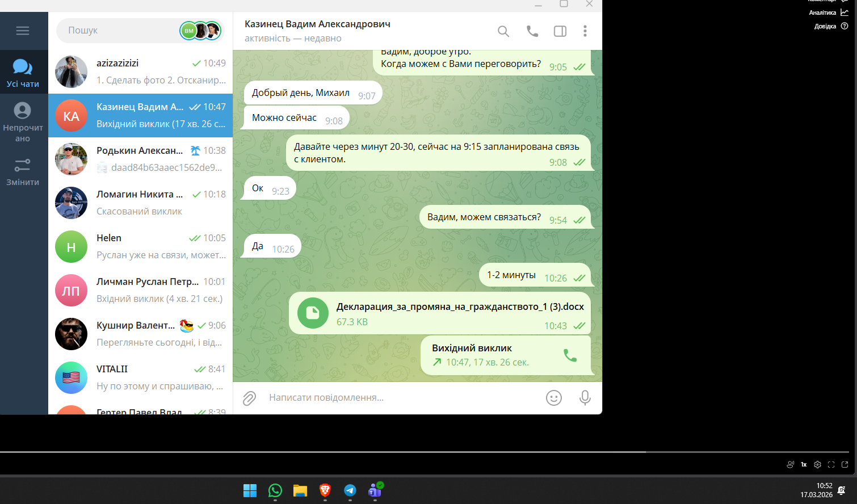This screenshot has height=504, width=857.
Task: Open Telegram from taskbar
Action: click(350, 490)
